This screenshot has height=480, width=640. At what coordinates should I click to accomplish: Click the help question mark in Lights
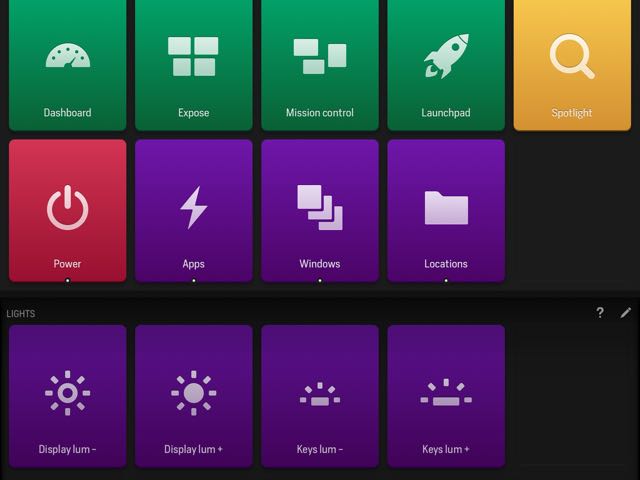[600, 313]
